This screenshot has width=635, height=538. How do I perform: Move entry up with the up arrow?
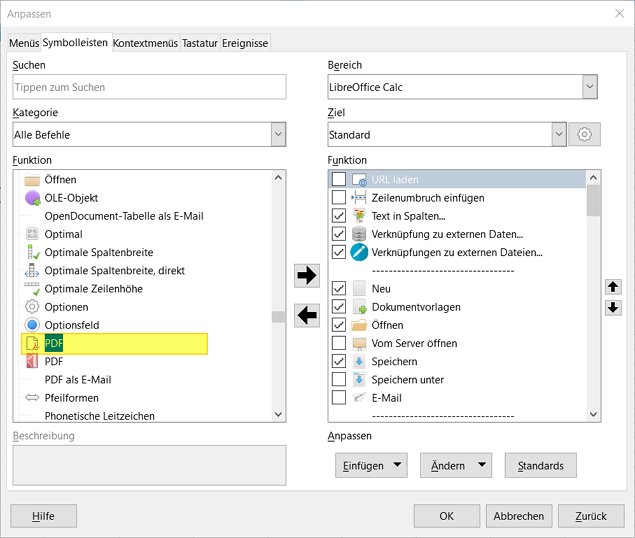(x=613, y=287)
